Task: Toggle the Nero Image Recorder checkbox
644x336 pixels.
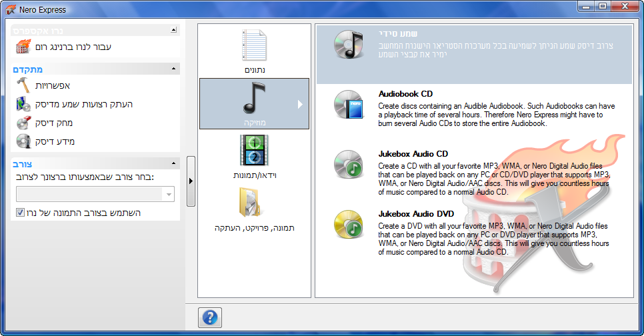Action: click(x=20, y=213)
